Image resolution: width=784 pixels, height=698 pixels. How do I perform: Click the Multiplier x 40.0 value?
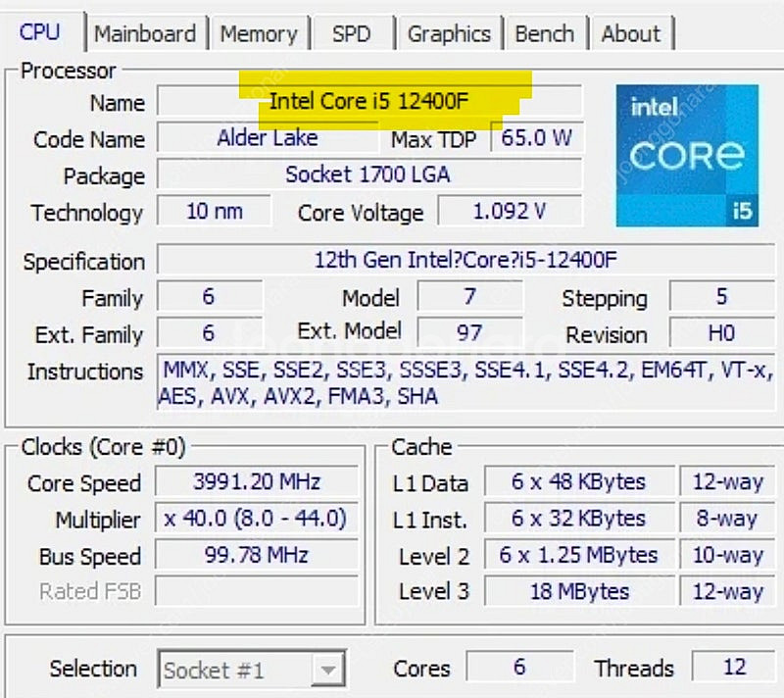click(x=257, y=518)
